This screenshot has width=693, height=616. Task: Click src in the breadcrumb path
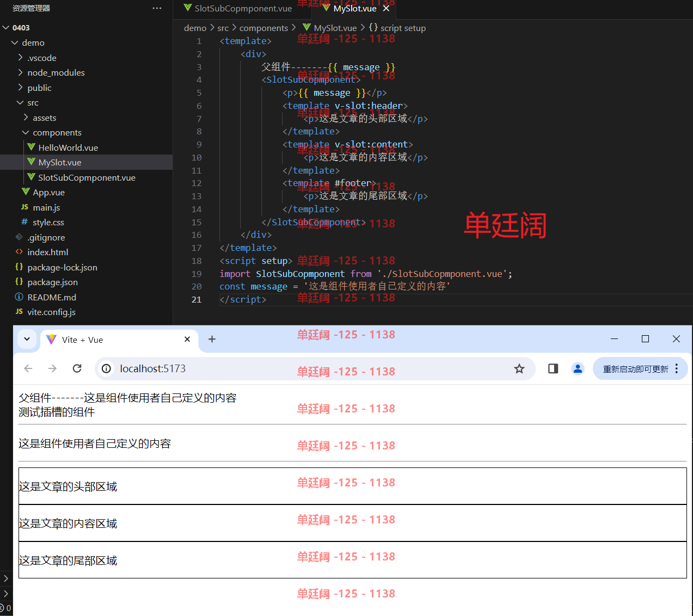click(223, 28)
